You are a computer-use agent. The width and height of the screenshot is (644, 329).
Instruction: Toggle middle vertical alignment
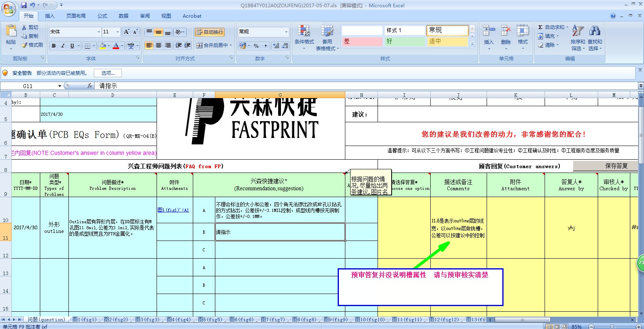pyautogui.click(x=159, y=32)
